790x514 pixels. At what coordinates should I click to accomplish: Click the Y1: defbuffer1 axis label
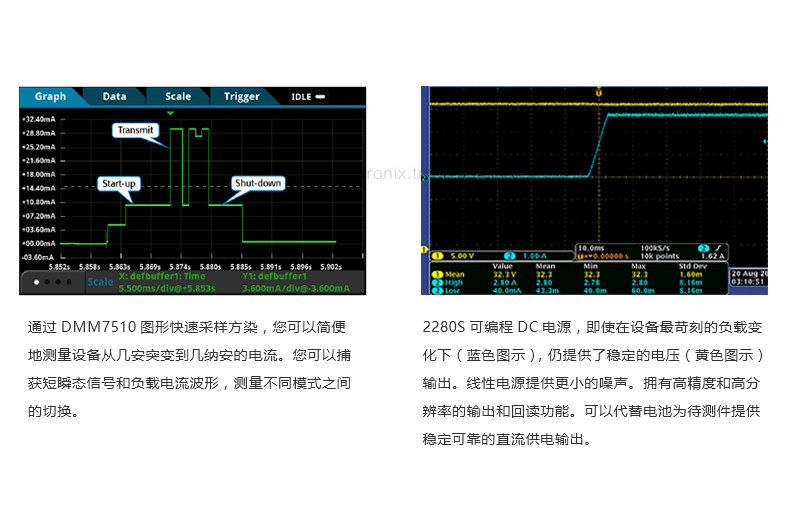coord(274,276)
